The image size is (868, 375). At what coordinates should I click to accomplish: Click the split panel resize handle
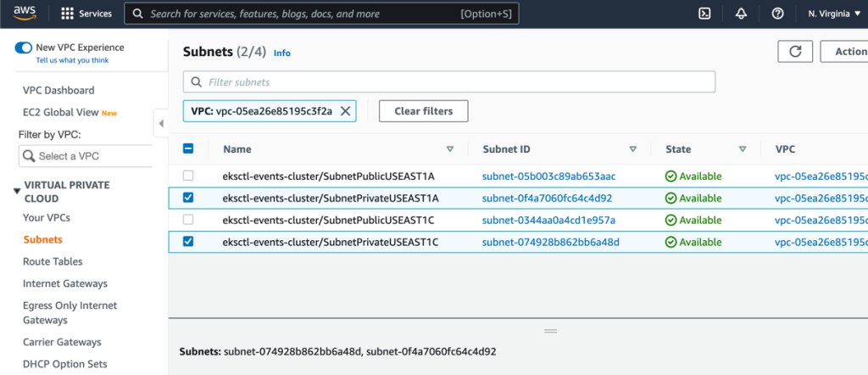[x=550, y=331]
